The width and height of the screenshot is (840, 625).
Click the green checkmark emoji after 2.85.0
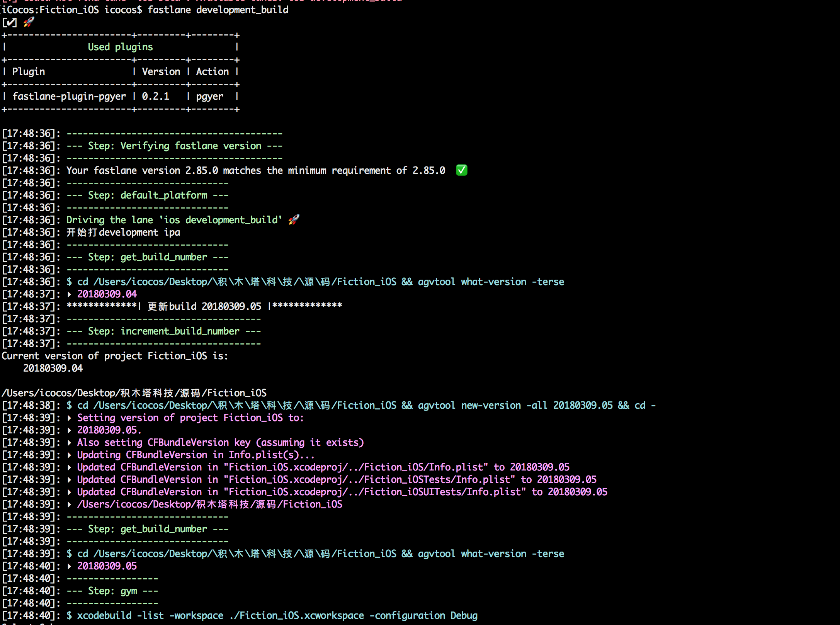click(461, 170)
